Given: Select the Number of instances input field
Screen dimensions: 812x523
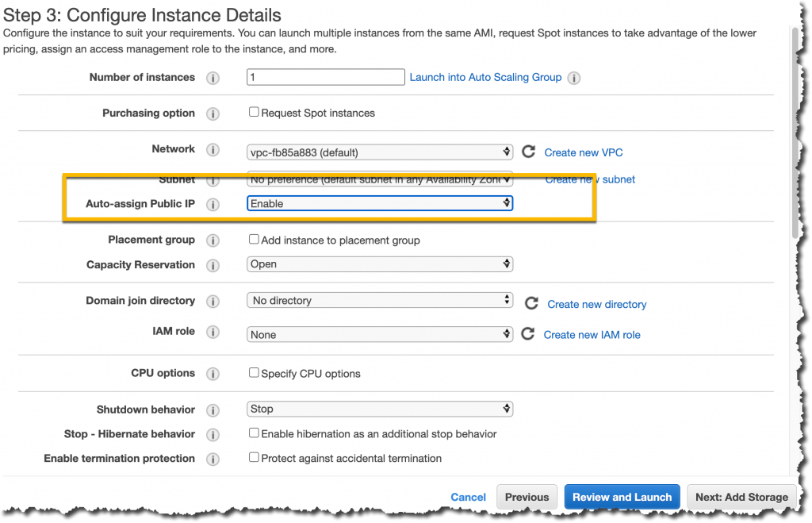Looking at the screenshot, I should pos(325,77).
